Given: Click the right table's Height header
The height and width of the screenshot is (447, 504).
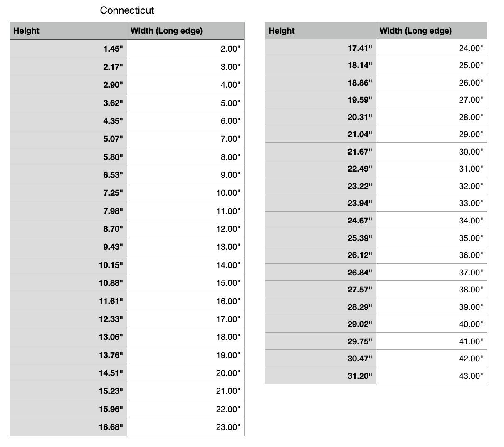Looking at the screenshot, I should (x=282, y=31).
